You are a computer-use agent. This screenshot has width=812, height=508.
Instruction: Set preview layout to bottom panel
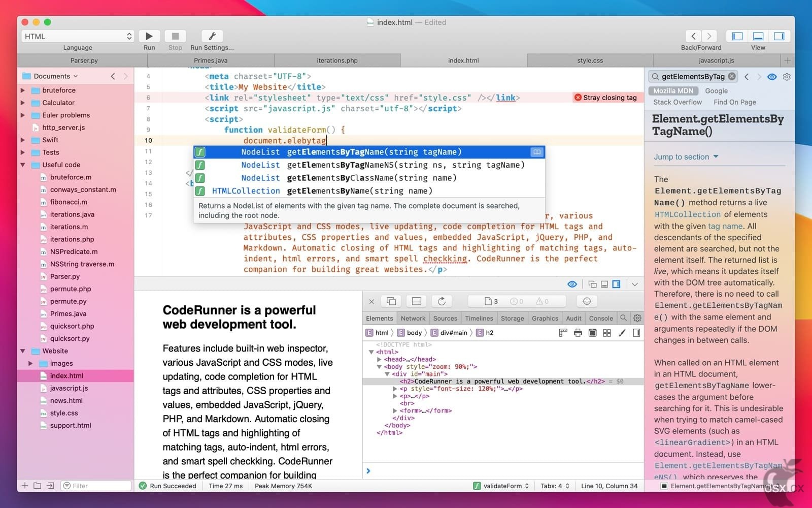pyautogui.click(x=604, y=284)
